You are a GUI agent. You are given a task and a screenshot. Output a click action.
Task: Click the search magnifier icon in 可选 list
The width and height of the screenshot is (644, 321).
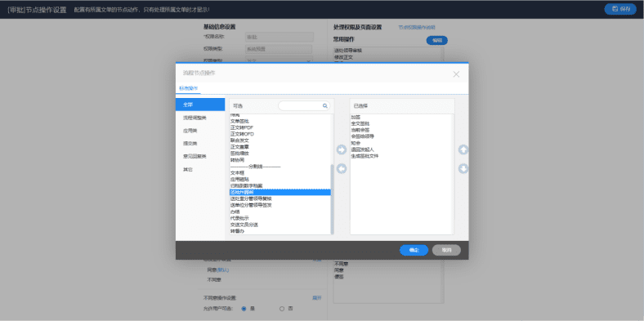(325, 106)
